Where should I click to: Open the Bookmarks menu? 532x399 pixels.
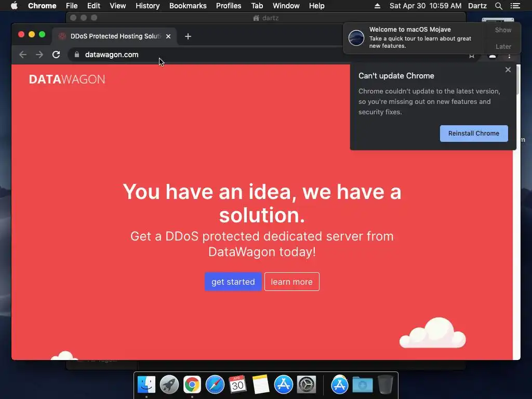point(188,6)
